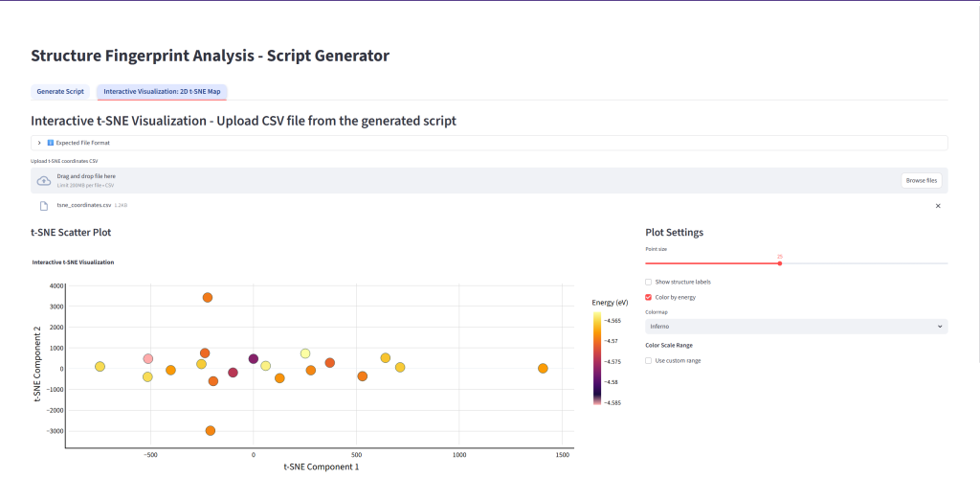This screenshot has height=477, width=980.
Task: Remove the uploaded tsne_coordinates.csv file
Action: pyautogui.click(x=937, y=206)
